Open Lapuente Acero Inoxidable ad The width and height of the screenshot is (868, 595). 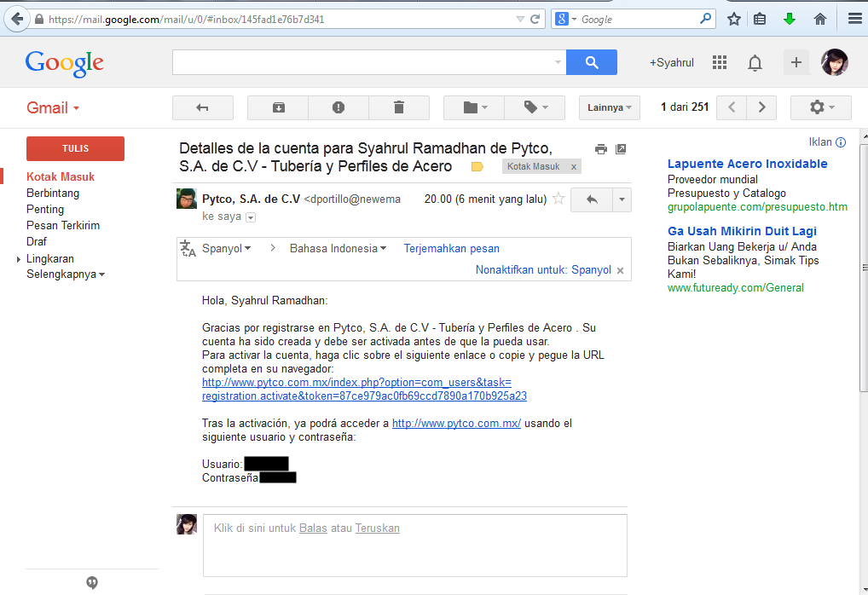click(x=747, y=164)
